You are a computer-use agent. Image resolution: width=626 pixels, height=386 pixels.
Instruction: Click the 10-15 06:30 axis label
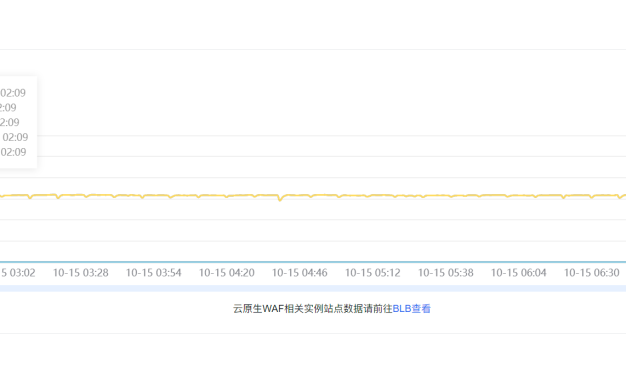point(592,273)
